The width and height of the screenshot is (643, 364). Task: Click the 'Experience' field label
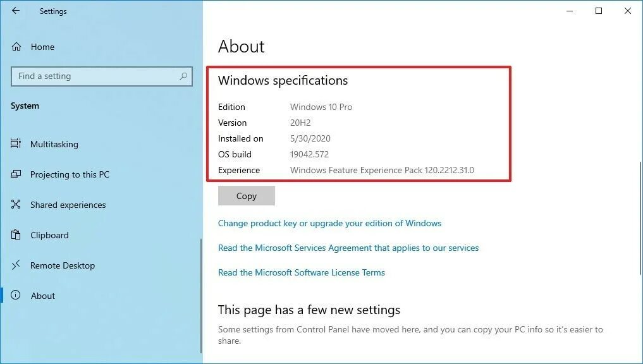coord(239,170)
